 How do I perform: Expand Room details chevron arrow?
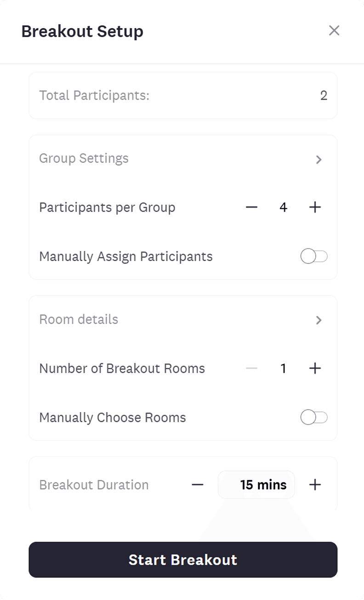(x=319, y=320)
